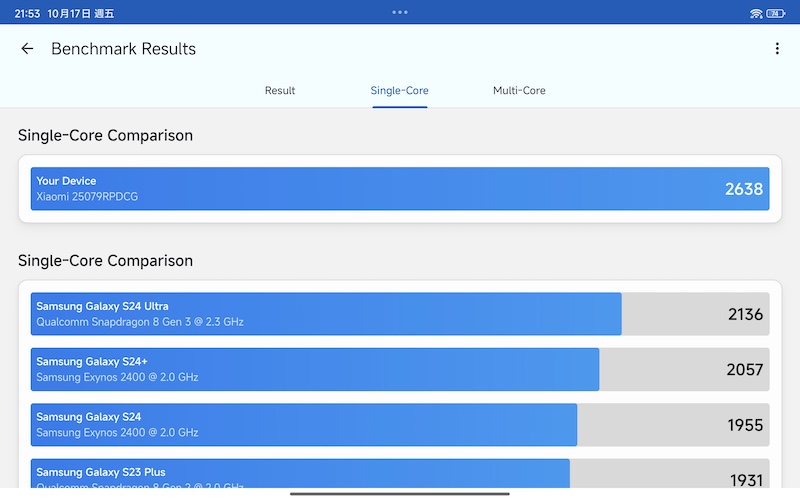Tap the 2638 score value

[x=744, y=189]
